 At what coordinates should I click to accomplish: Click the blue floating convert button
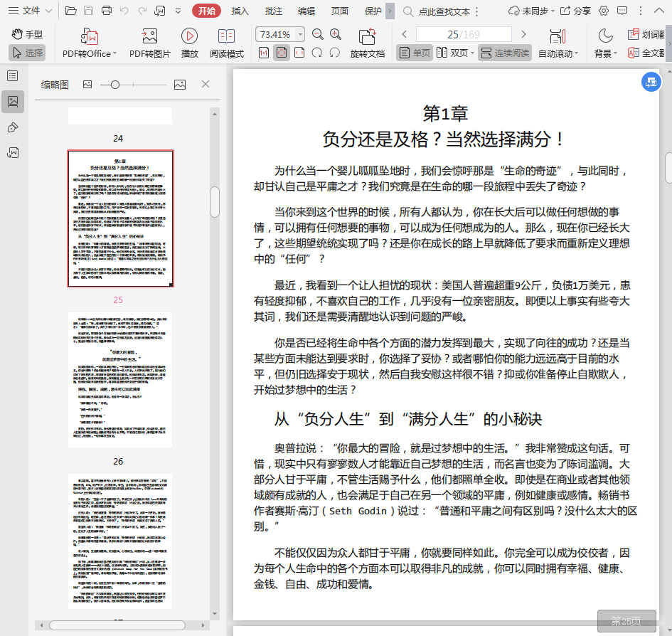651,82
